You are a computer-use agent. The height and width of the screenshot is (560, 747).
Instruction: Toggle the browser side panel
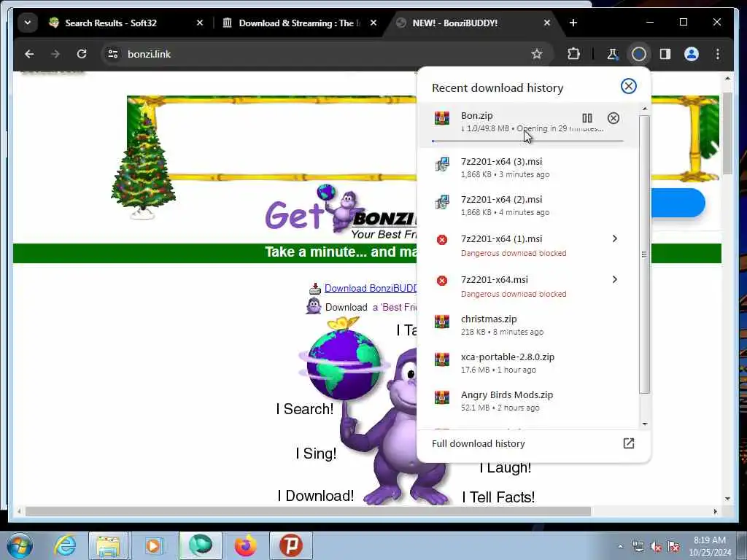click(x=665, y=54)
